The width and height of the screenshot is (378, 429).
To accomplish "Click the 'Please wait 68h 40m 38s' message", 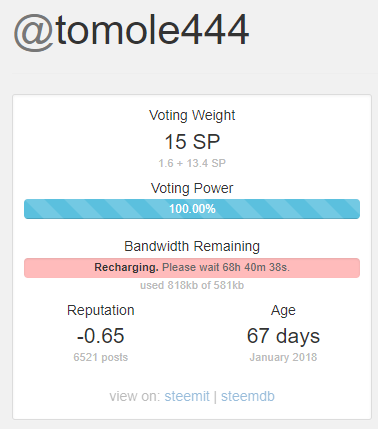I will pyautogui.click(x=226, y=267).
